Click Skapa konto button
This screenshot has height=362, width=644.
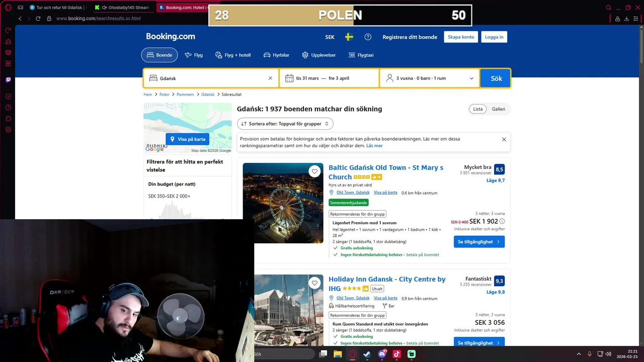(461, 37)
